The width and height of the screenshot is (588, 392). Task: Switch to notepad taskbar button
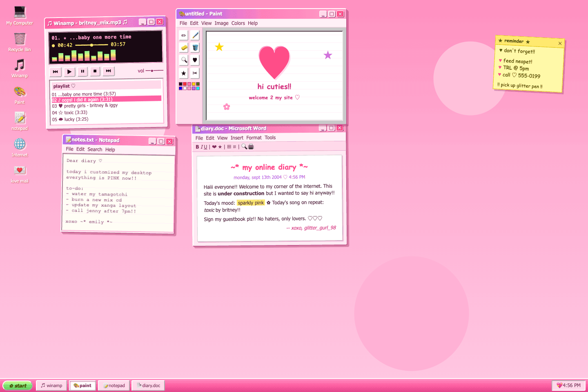[x=114, y=385]
